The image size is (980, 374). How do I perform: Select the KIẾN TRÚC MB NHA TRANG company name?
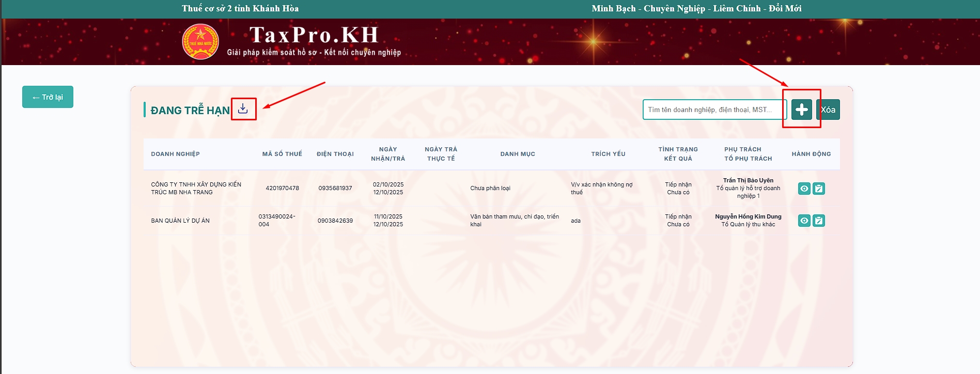196,189
